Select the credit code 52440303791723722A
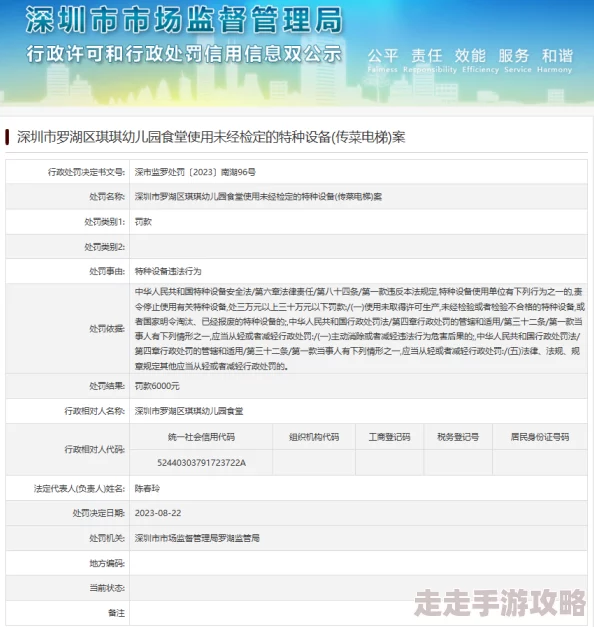The height and width of the screenshot is (627, 594). click(201, 463)
